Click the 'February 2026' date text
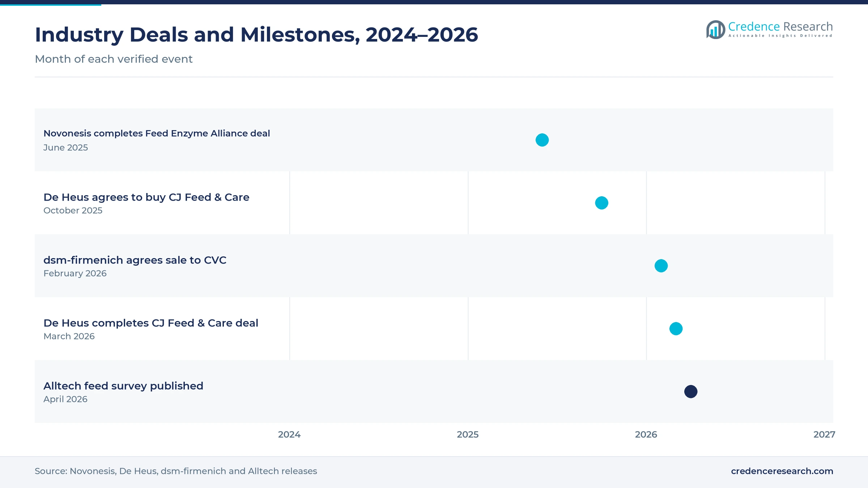 [x=75, y=273]
